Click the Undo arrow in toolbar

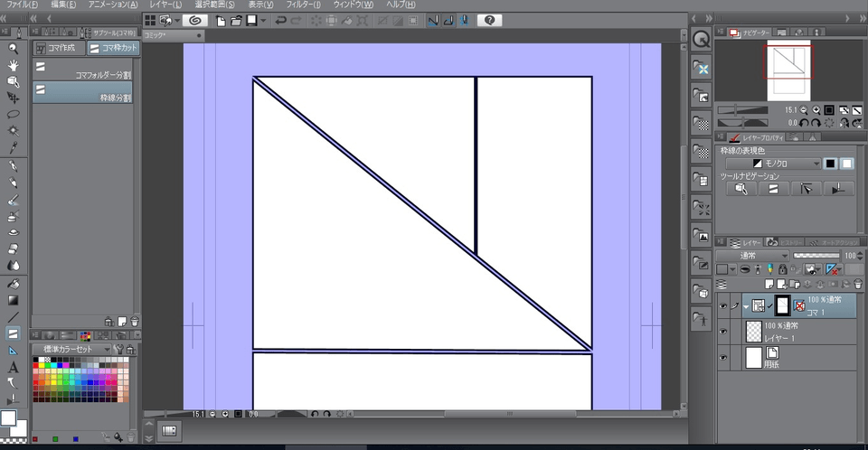click(280, 20)
